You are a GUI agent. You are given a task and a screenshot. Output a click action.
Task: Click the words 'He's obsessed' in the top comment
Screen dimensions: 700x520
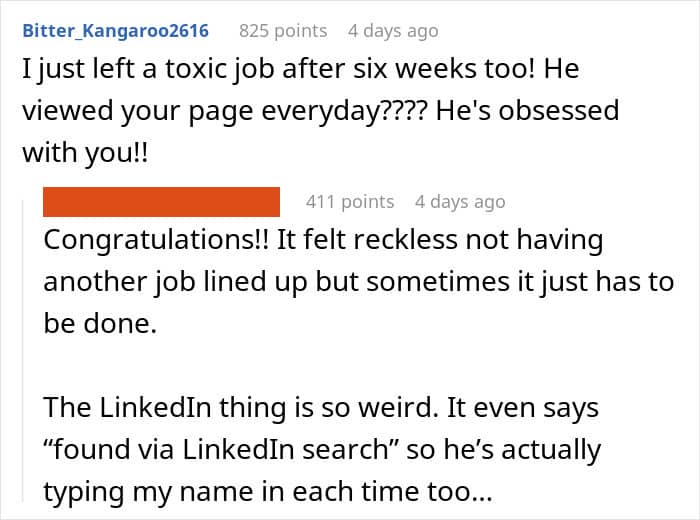tap(527, 111)
